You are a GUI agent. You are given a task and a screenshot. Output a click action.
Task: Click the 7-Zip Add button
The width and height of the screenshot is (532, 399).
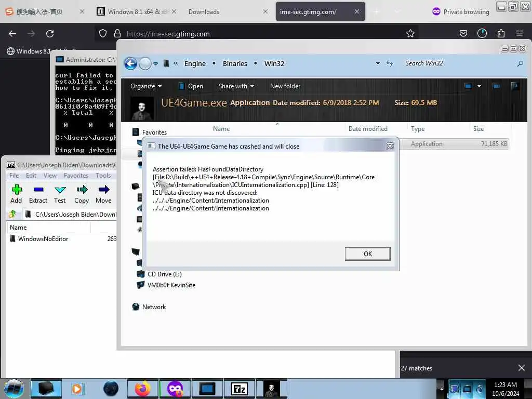click(x=16, y=194)
